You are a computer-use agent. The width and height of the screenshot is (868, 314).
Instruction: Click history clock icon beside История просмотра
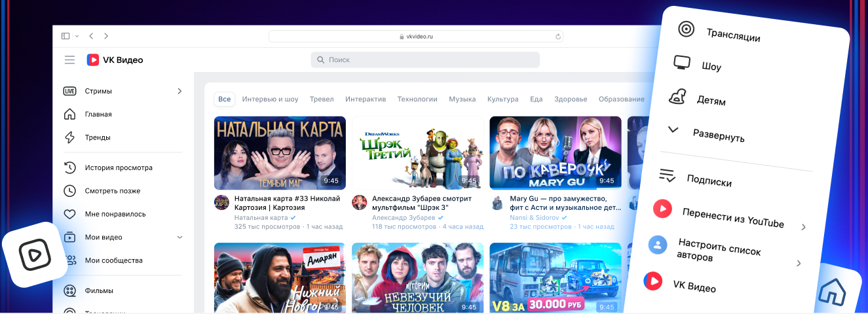coord(69,167)
